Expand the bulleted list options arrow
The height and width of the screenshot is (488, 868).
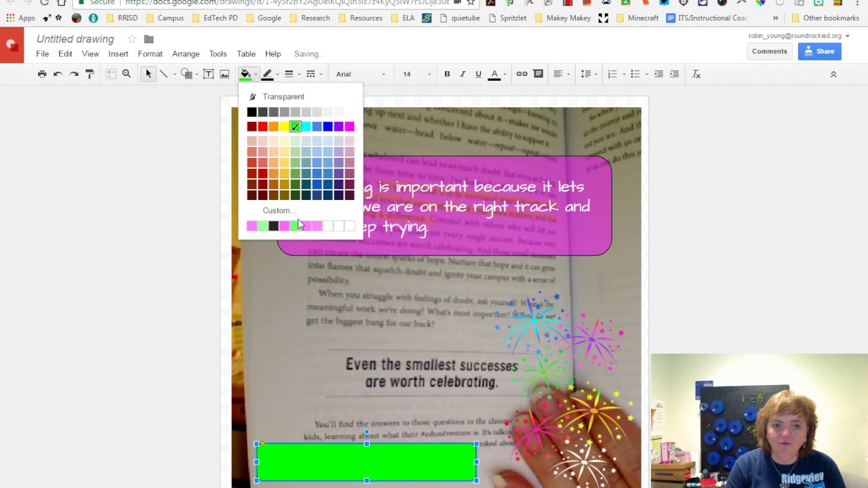646,74
